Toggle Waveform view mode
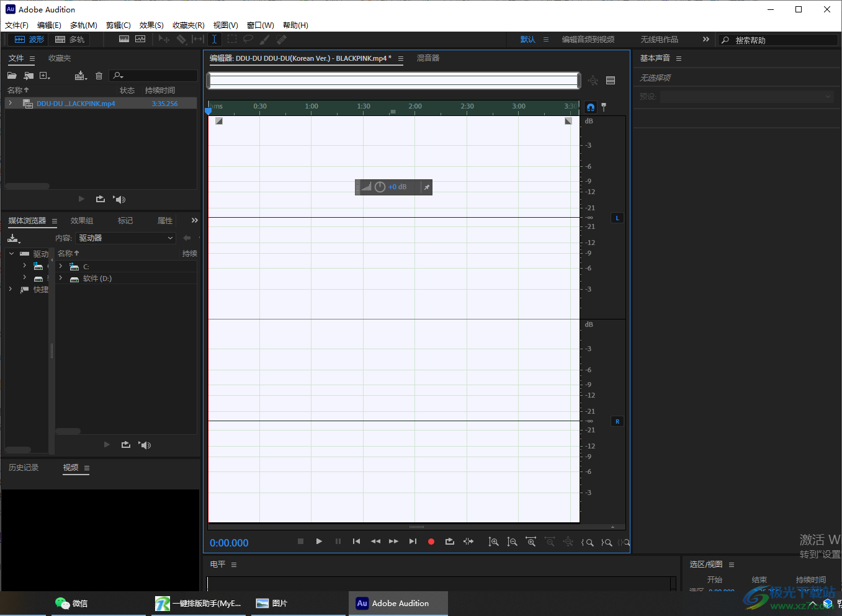The image size is (842, 616). [x=30, y=39]
